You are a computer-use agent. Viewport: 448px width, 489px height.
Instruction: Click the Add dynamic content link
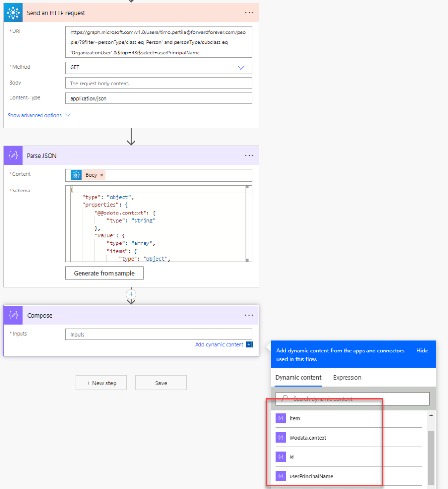(x=219, y=344)
